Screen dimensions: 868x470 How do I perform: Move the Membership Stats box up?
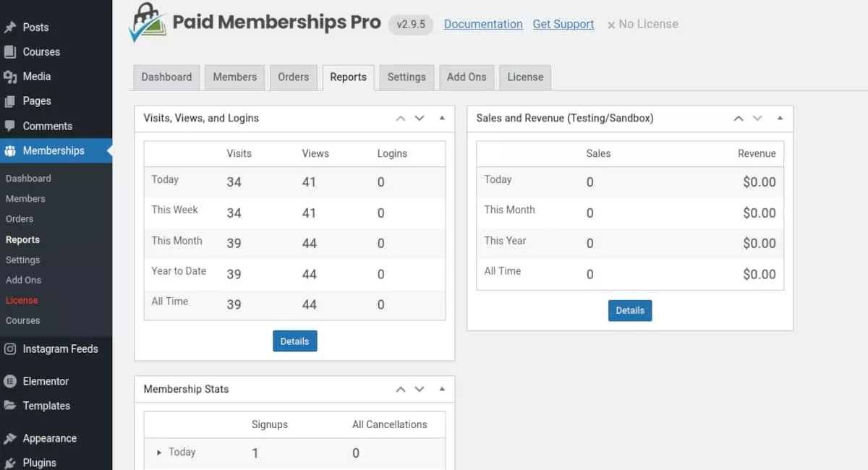point(401,389)
